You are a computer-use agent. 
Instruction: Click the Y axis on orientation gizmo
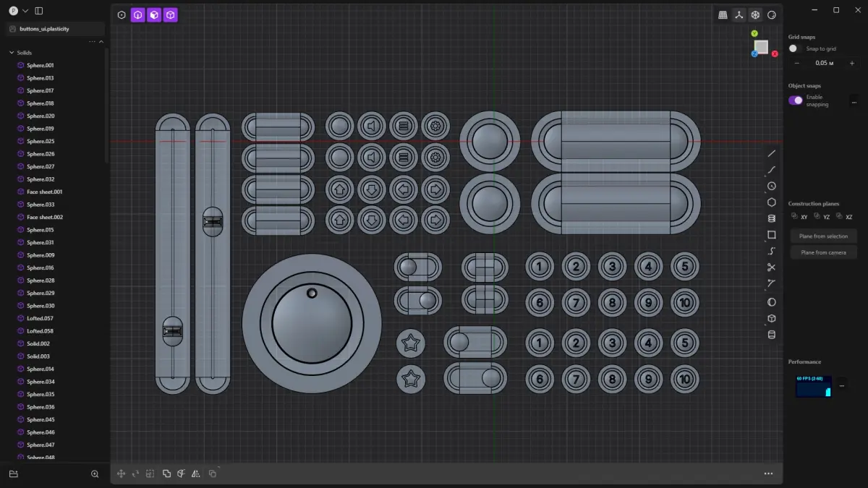point(754,33)
